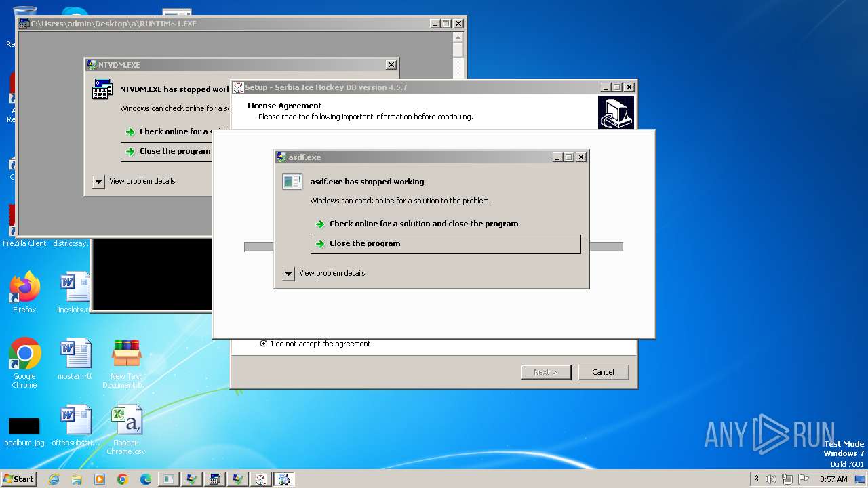The width and height of the screenshot is (868, 488).
Task: Launch Chrome from the taskbar
Action: [x=123, y=479]
